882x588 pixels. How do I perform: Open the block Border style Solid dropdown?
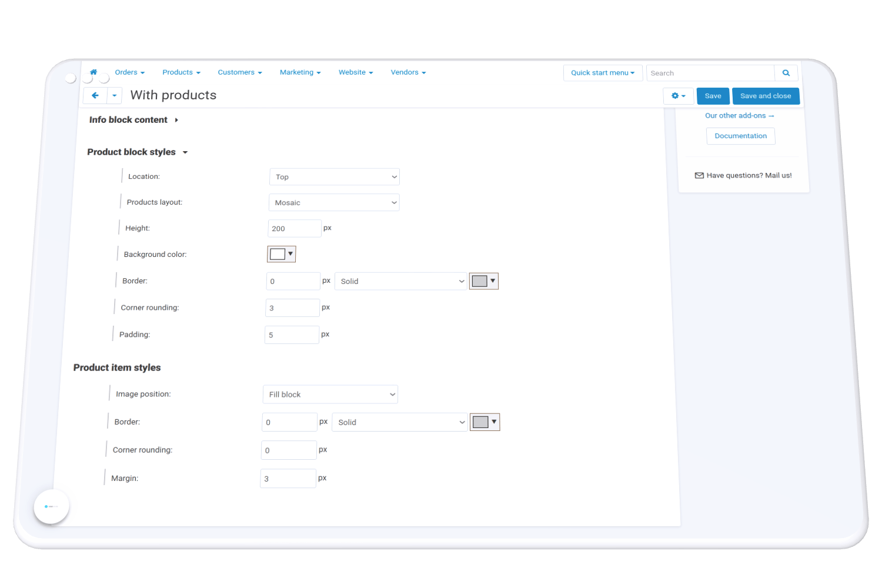pyautogui.click(x=401, y=281)
